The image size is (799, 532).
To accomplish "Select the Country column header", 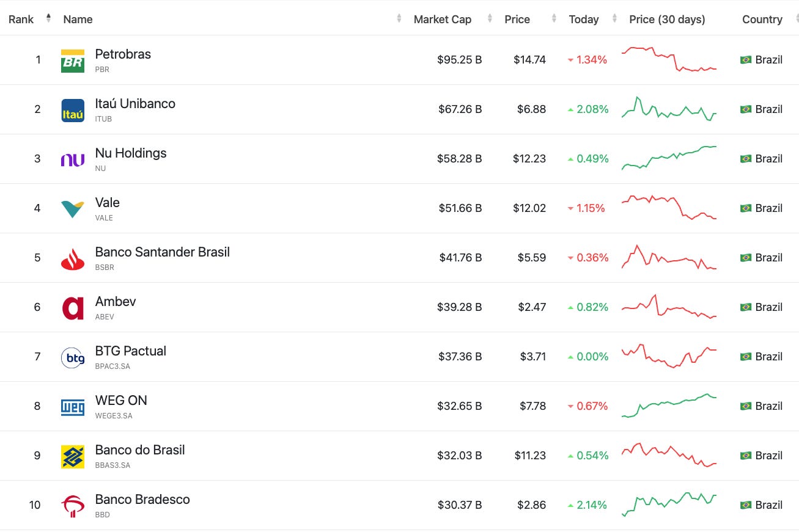I will click(x=762, y=19).
